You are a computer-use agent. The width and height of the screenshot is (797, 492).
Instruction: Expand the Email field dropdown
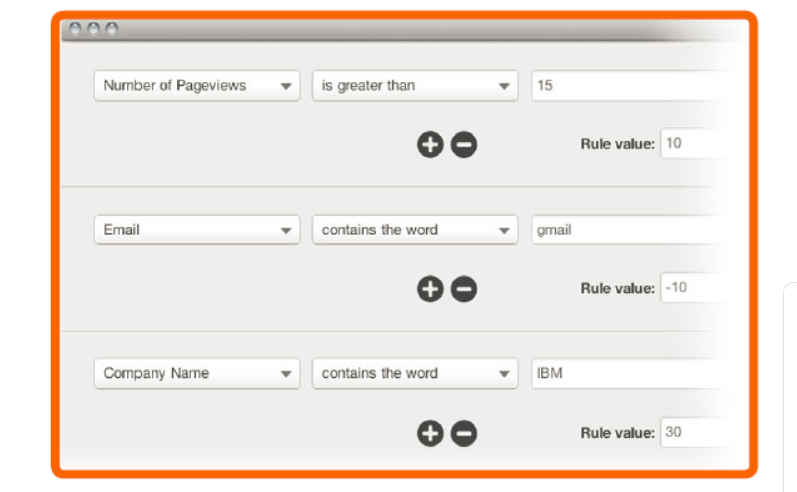[197, 230]
